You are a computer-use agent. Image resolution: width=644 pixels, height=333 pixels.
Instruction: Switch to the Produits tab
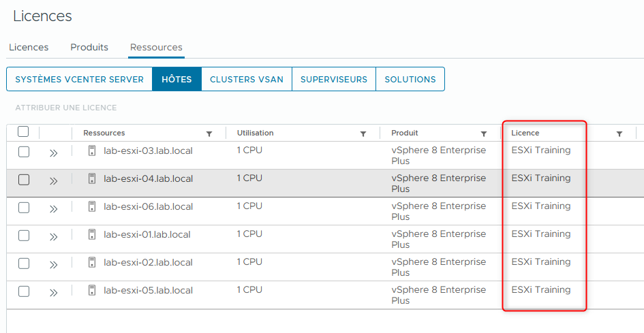[x=89, y=47]
